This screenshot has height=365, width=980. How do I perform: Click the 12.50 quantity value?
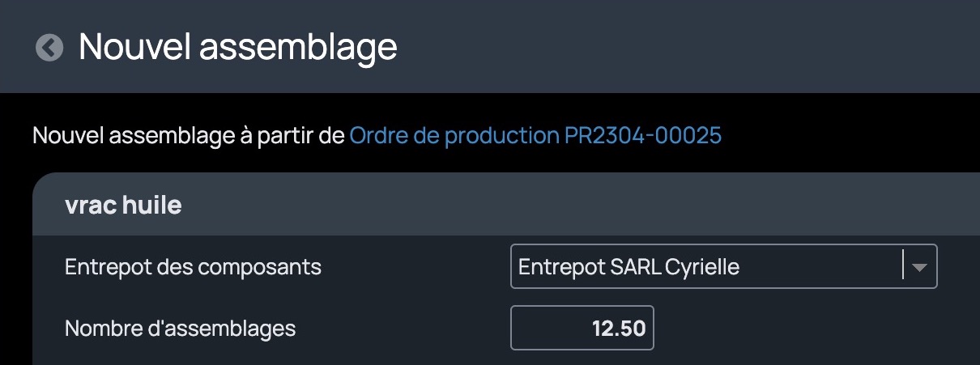point(619,329)
